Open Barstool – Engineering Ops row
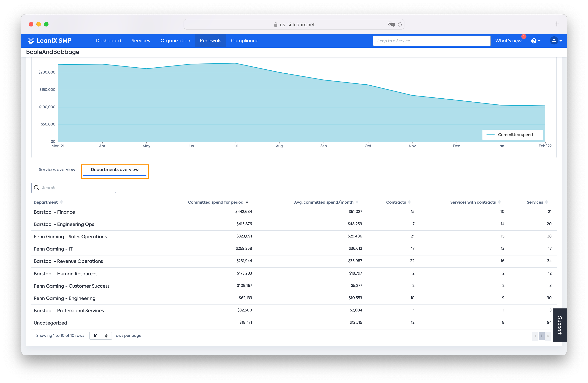 pos(294,224)
